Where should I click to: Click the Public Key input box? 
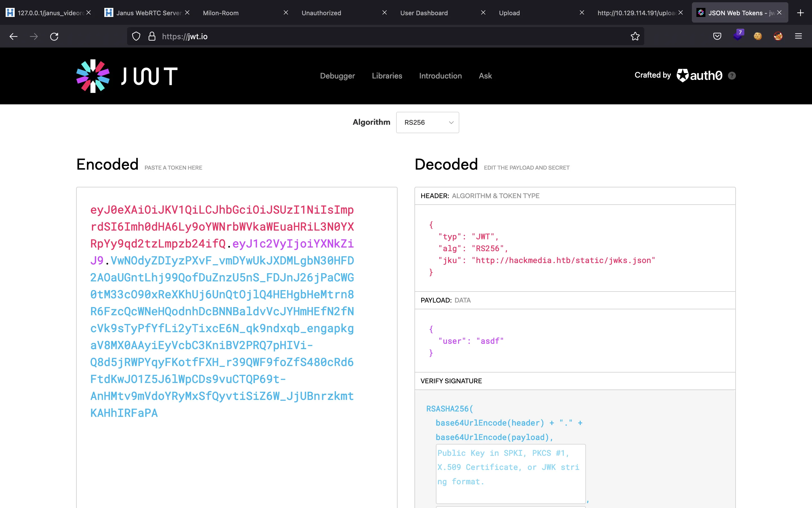point(510,474)
